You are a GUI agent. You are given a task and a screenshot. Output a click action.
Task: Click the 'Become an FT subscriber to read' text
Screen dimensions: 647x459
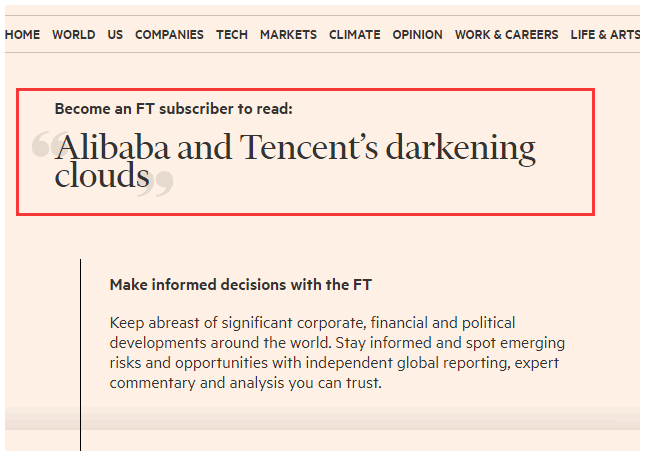click(174, 108)
